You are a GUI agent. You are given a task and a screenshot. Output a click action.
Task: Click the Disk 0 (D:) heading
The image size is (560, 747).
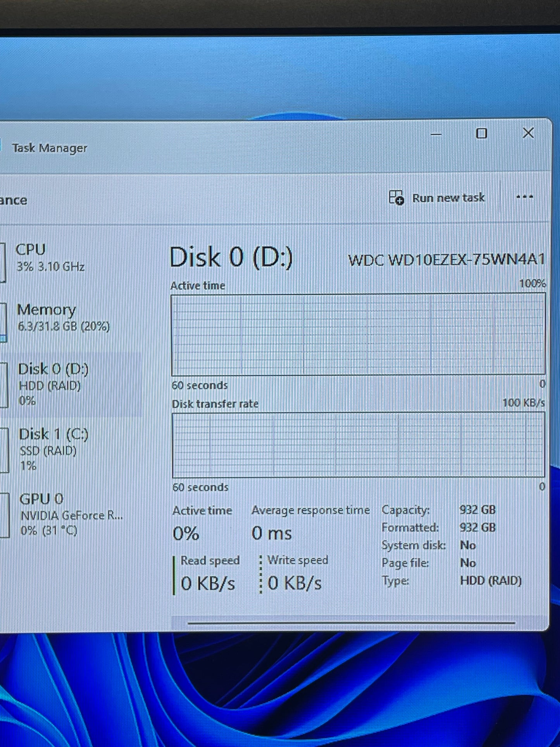pyautogui.click(x=231, y=257)
